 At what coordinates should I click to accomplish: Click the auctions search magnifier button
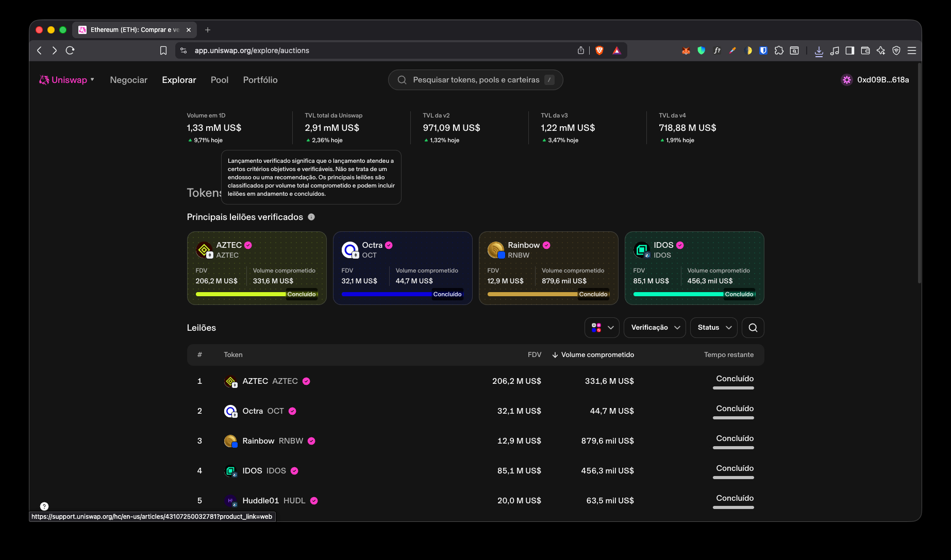click(x=753, y=328)
